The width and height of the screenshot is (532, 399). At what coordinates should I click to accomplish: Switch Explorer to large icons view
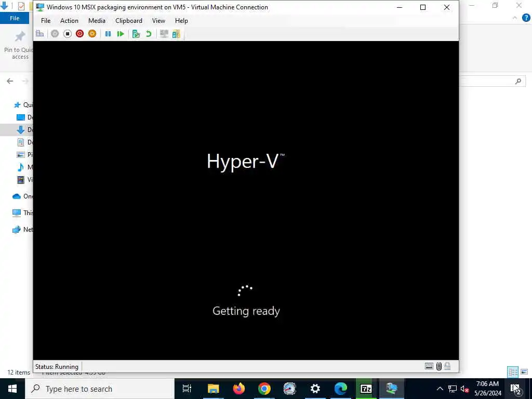(524, 372)
